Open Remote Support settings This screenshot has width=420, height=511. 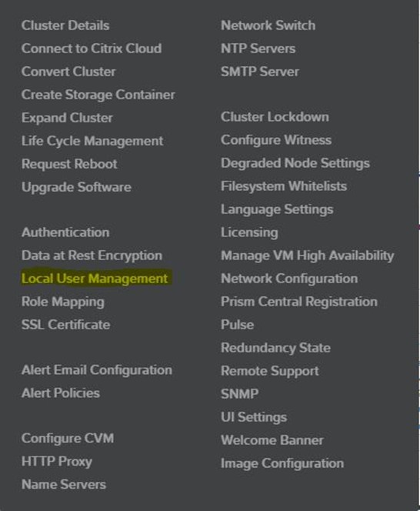[x=270, y=371]
